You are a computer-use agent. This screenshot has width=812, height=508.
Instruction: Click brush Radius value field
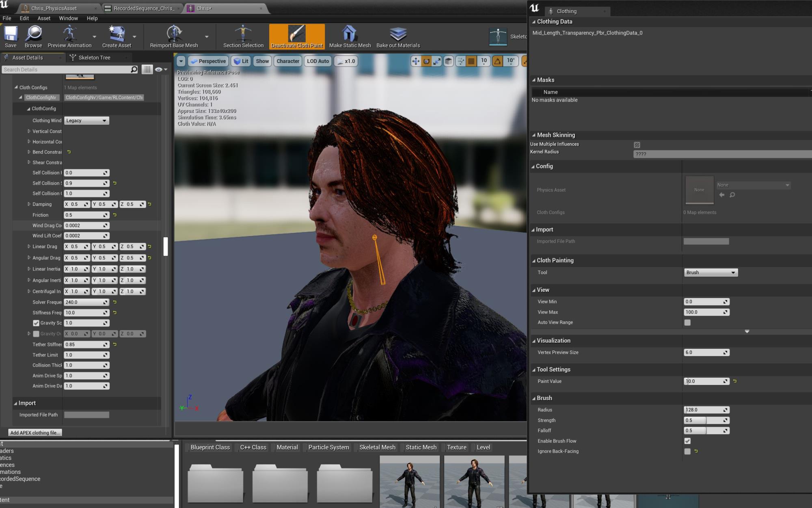[706, 410]
